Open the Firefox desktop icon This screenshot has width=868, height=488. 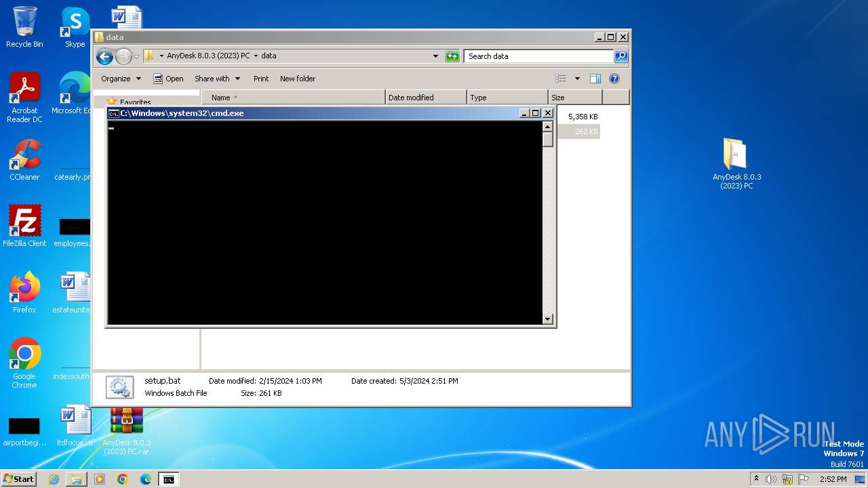coord(24,293)
